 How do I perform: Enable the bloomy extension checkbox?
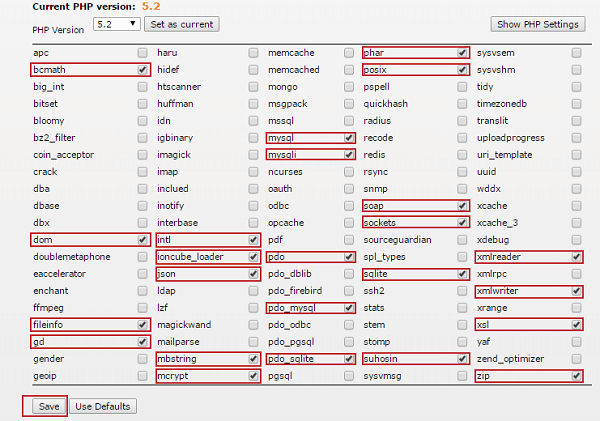142,121
